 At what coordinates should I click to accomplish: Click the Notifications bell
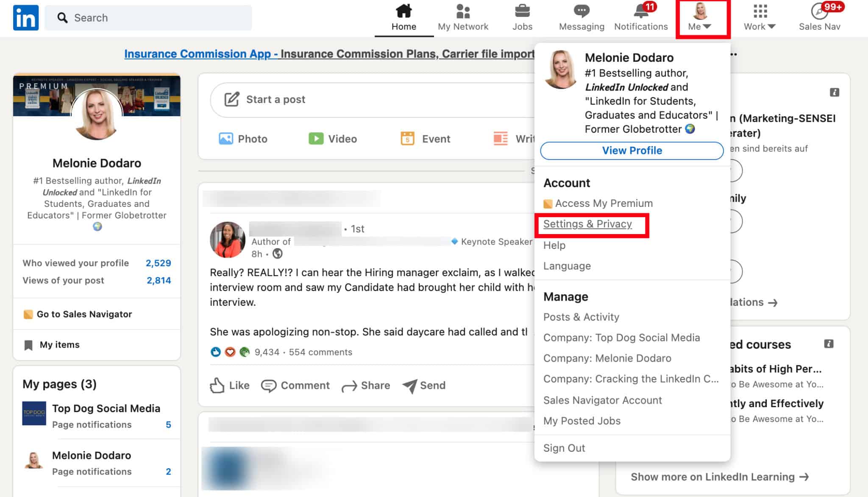[x=640, y=14]
